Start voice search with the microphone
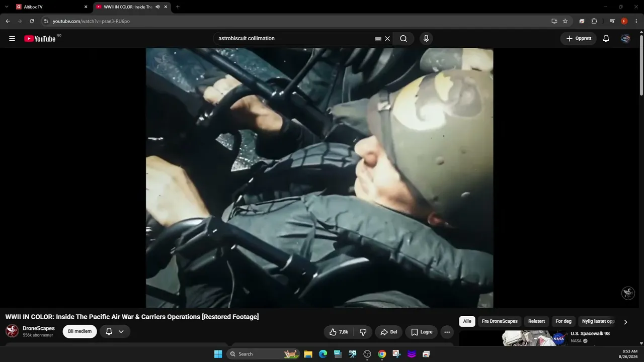This screenshot has height=362, width=644. pyautogui.click(x=426, y=39)
